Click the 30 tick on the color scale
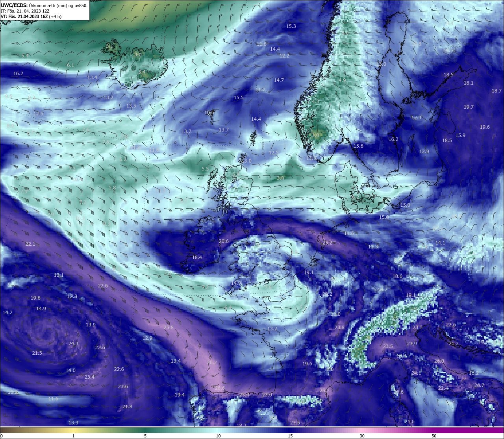The image size is (504, 439). 362,436
